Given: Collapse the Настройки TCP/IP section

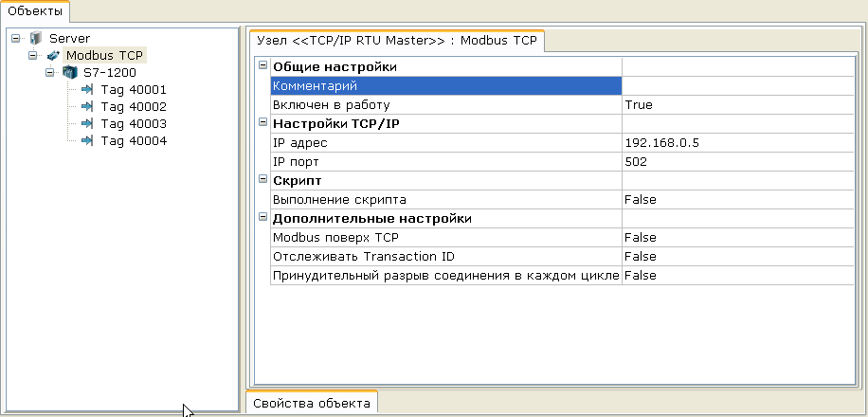Looking at the screenshot, I should (x=262, y=122).
